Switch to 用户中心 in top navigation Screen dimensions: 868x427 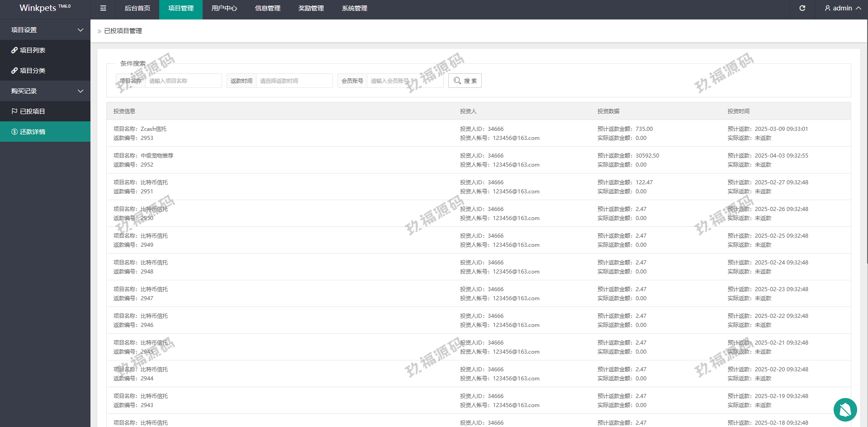224,8
